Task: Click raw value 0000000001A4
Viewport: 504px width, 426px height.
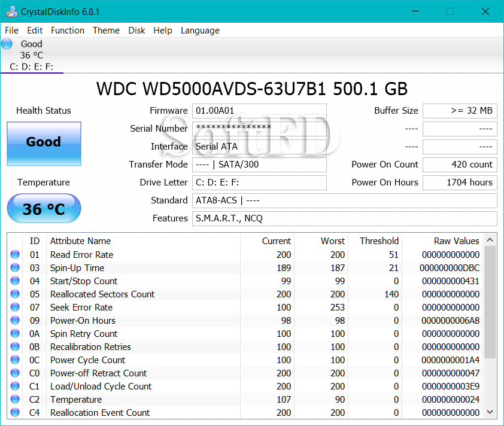Action: pos(450,360)
